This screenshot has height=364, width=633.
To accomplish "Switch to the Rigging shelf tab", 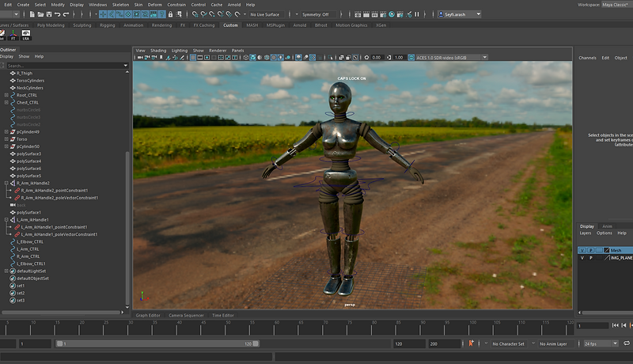I will point(107,25).
